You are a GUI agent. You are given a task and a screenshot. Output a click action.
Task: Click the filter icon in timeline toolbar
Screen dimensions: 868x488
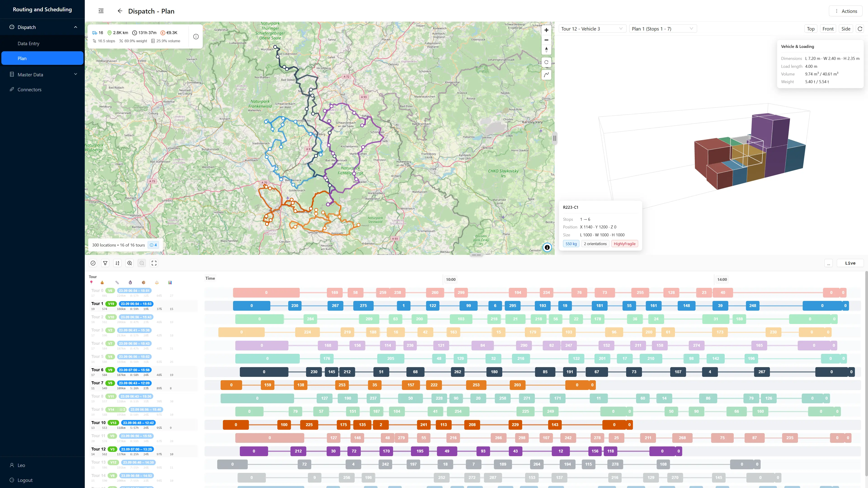tap(105, 263)
